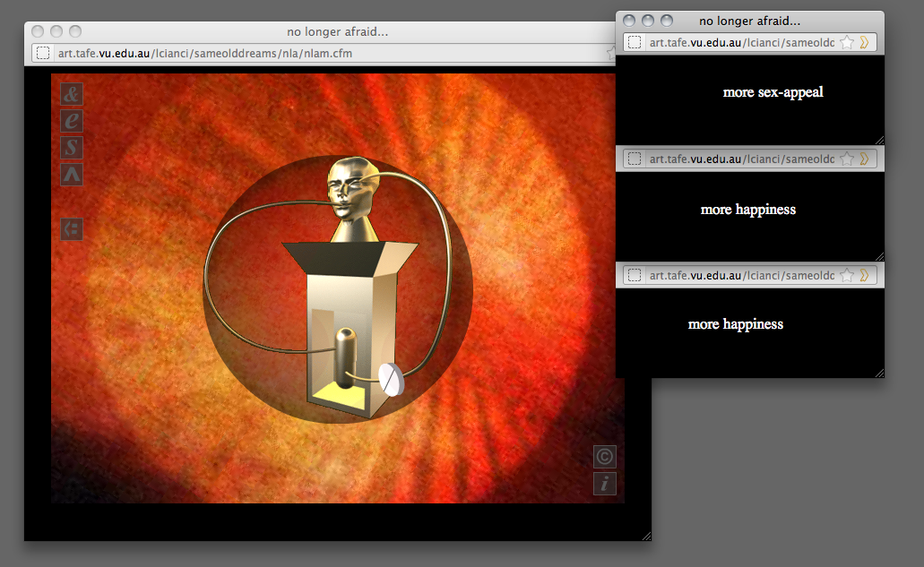Image resolution: width=924 pixels, height=567 pixels.
Task: Open the 'S' icon on the artwork sidebar
Action: (72, 147)
